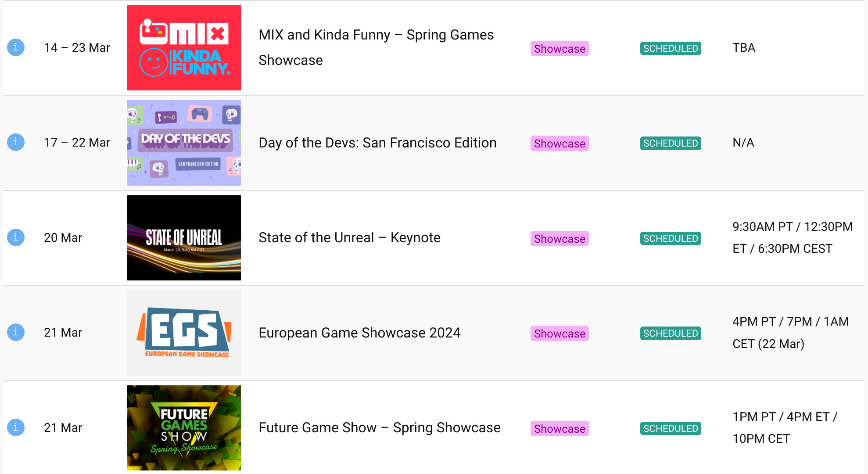Open 'Day of the Devs: San Francisco Edition' title
The width and height of the screenshot is (868, 474).
coord(377,143)
